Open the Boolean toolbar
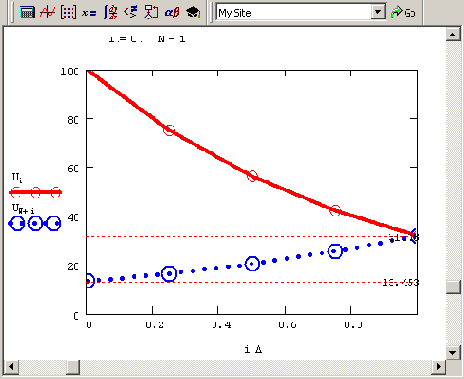Viewport: 464px width, 379px height. [x=131, y=13]
